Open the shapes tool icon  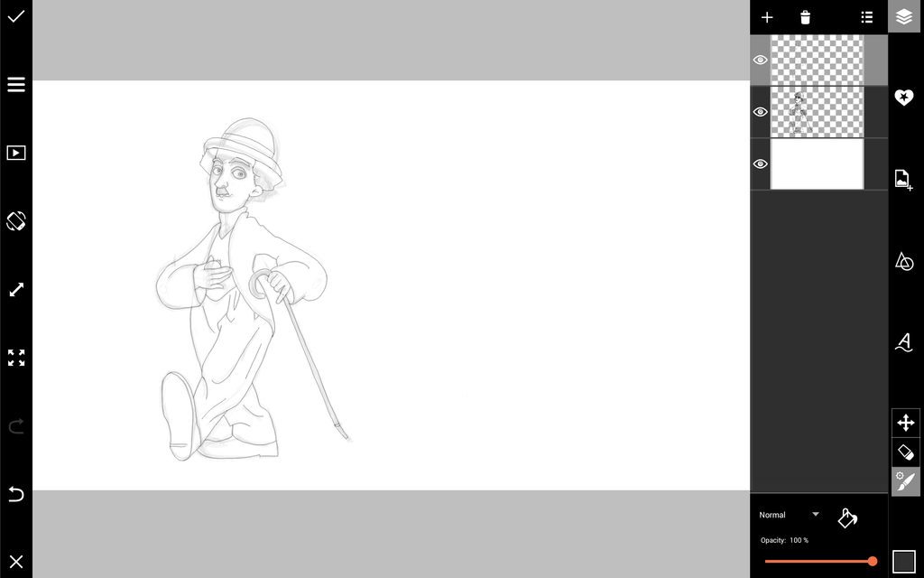[904, 261]
